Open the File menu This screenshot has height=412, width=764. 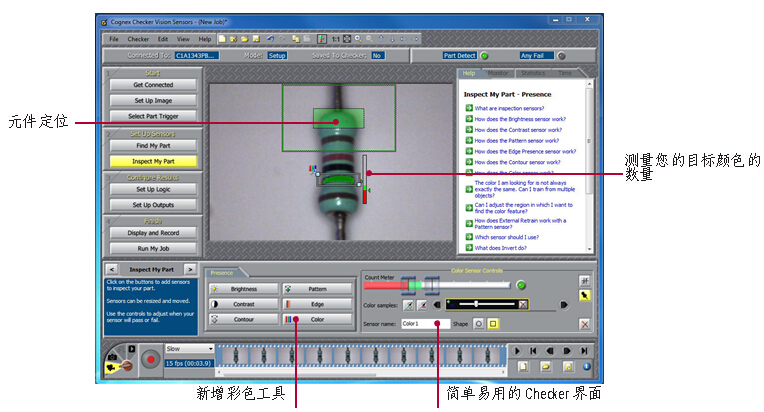coord(114,39)
